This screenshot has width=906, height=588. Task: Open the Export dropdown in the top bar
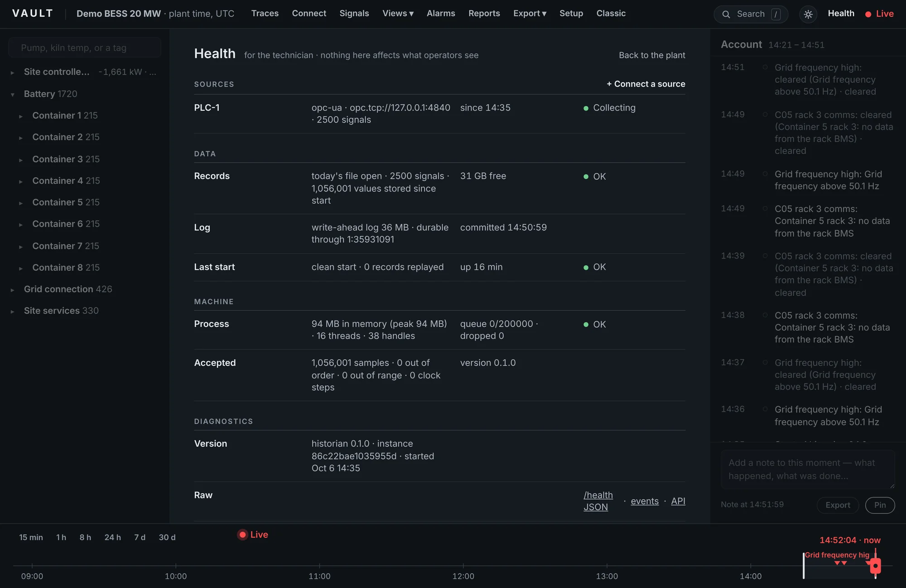530,14
